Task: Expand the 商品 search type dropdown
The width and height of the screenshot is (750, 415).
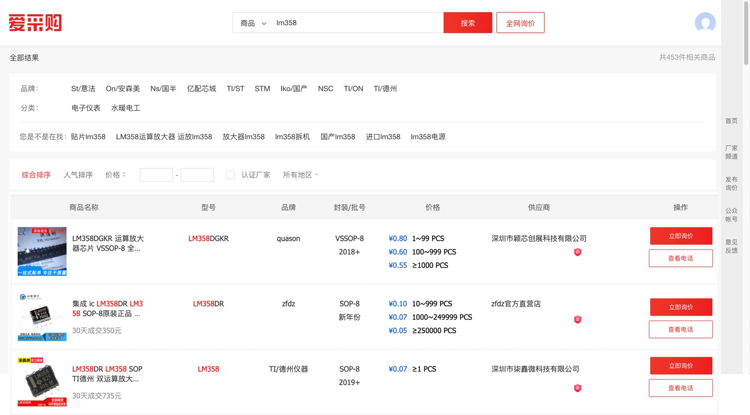Action: click(x=253, y=23)
